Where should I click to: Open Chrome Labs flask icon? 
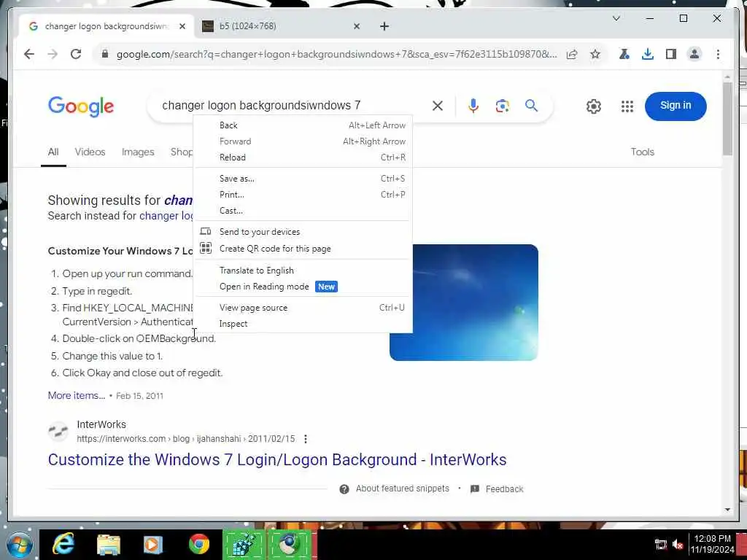click(x=624, y=54)
